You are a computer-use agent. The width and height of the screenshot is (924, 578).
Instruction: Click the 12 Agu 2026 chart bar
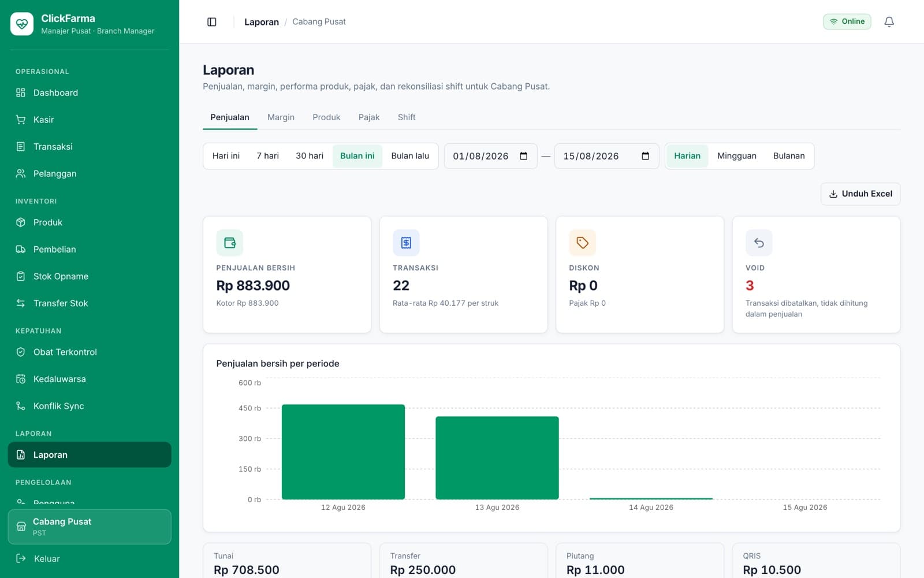click(x=343, y=452)
